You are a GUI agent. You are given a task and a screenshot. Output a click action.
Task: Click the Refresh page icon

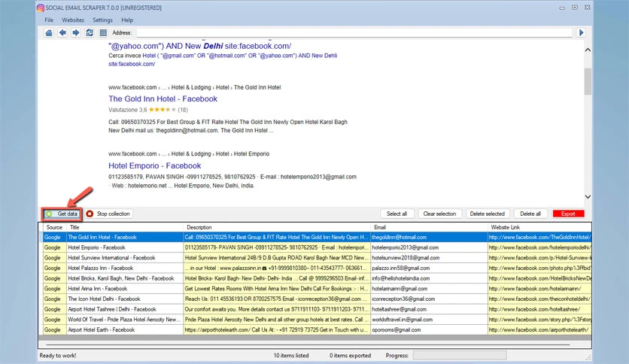90,33
